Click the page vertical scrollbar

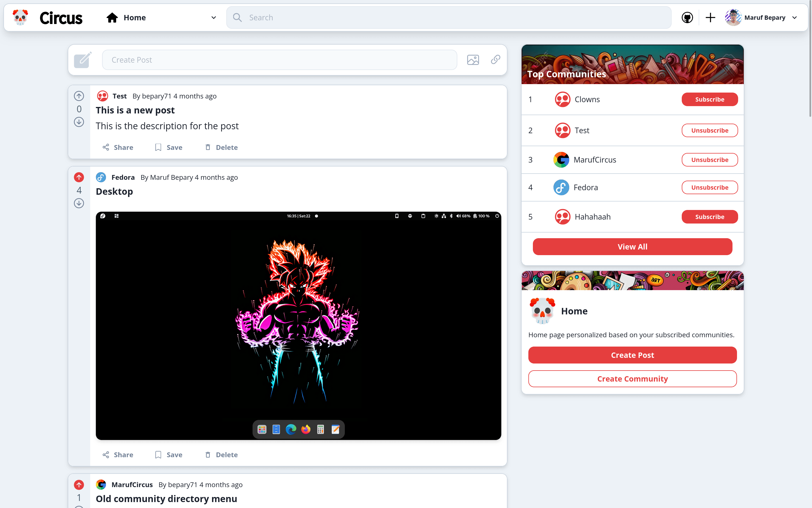(810, 59)
